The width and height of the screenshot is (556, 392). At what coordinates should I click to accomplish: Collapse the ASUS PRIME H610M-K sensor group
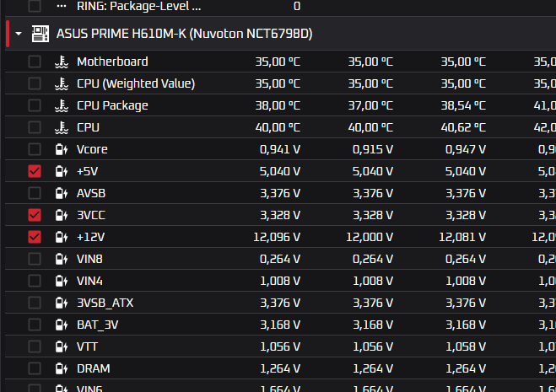coord(19,34)
